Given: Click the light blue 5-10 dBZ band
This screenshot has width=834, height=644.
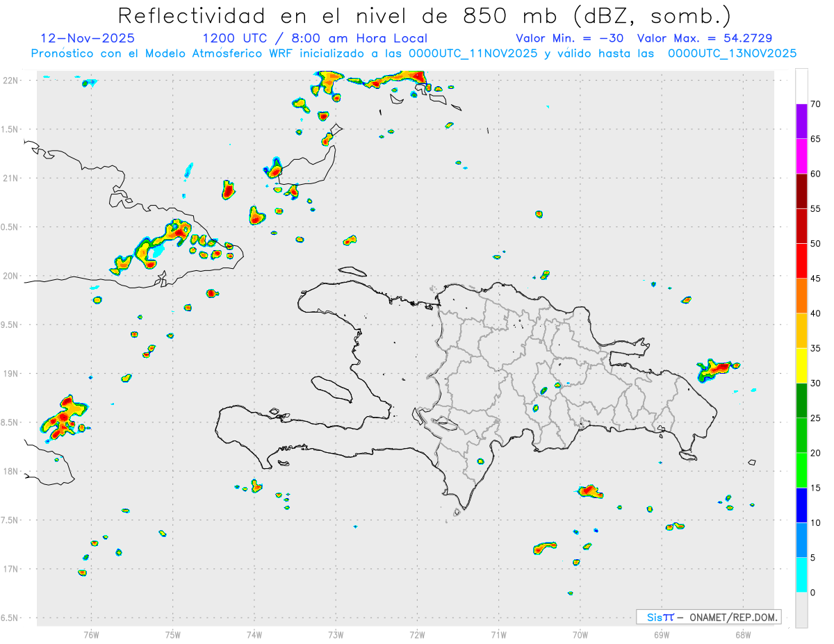Looking at the screenshot, I should coord(801,540).
